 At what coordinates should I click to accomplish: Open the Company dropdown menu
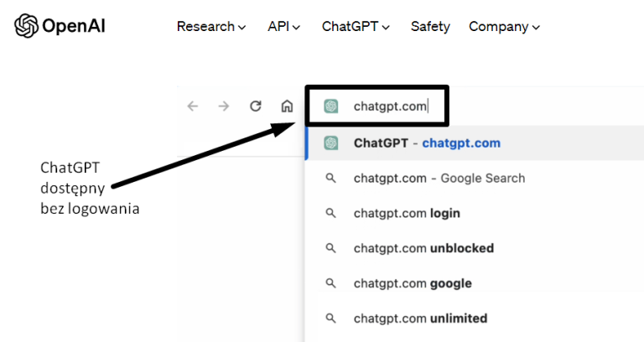(504, 27)
